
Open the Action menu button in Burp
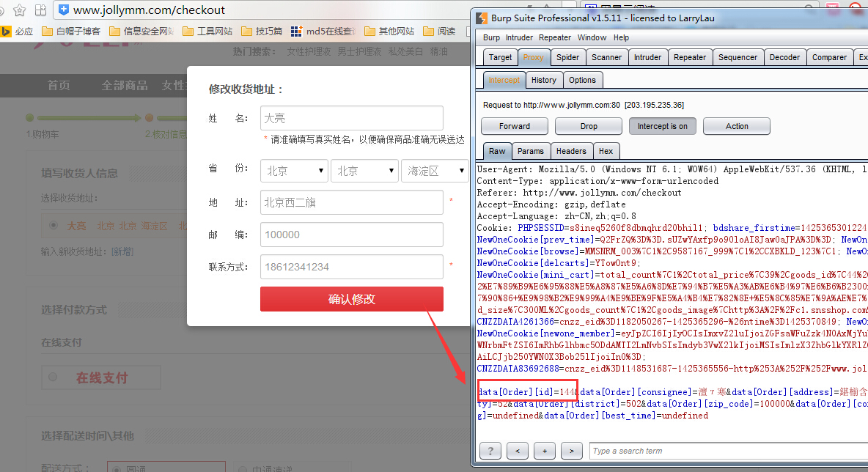(x=737, y=126)
